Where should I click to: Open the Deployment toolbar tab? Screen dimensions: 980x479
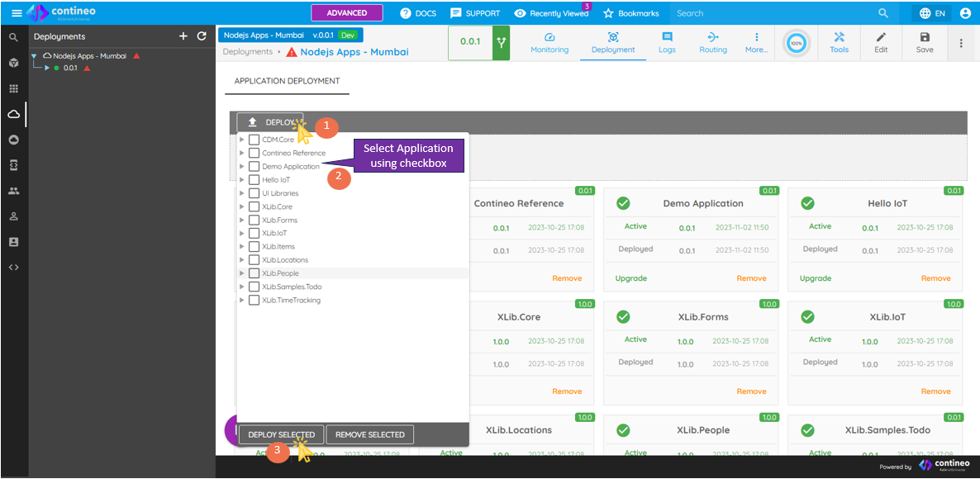(x=613, y=42)
